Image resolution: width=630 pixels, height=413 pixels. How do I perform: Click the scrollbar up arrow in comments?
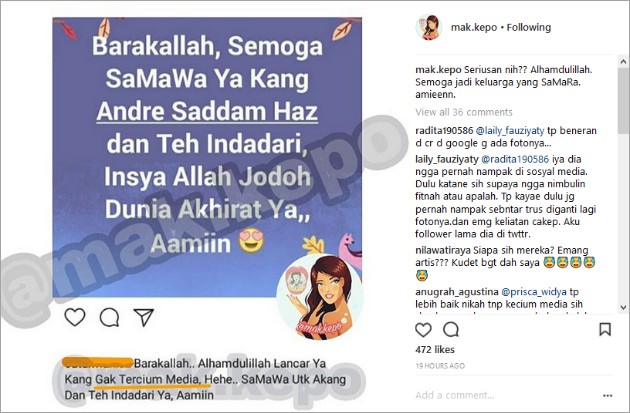[623, 62]
